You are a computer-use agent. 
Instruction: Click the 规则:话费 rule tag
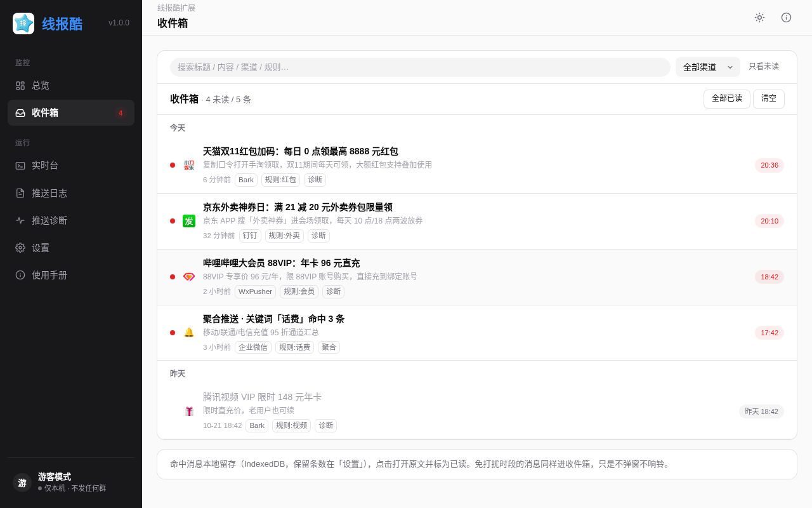point(294,347)
